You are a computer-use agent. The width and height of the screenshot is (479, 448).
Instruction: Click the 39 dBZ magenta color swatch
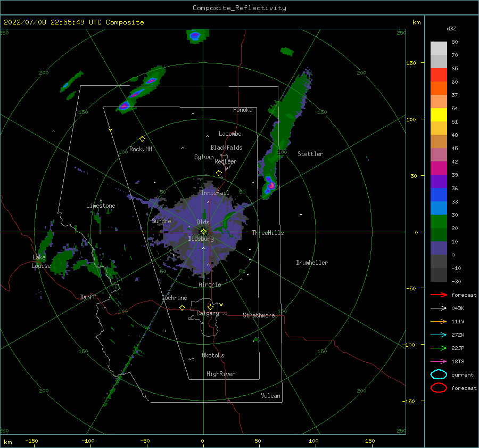(439, 168)
